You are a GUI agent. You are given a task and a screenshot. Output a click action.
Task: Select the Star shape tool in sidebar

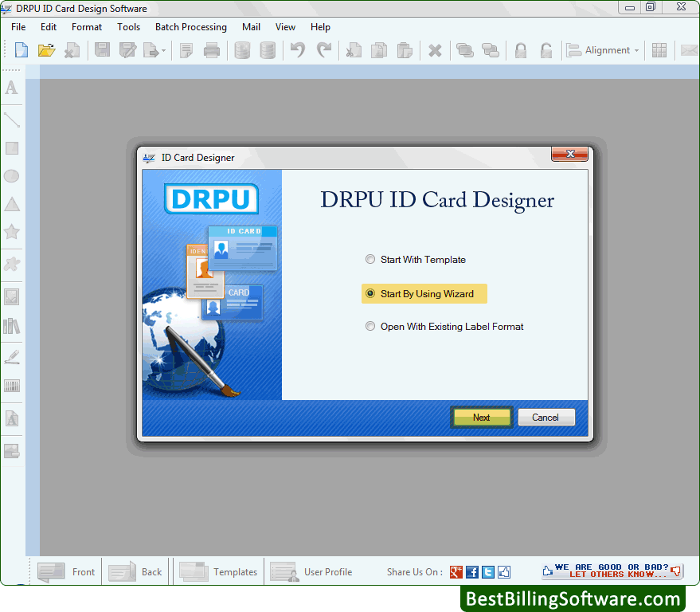pos(12,232)
